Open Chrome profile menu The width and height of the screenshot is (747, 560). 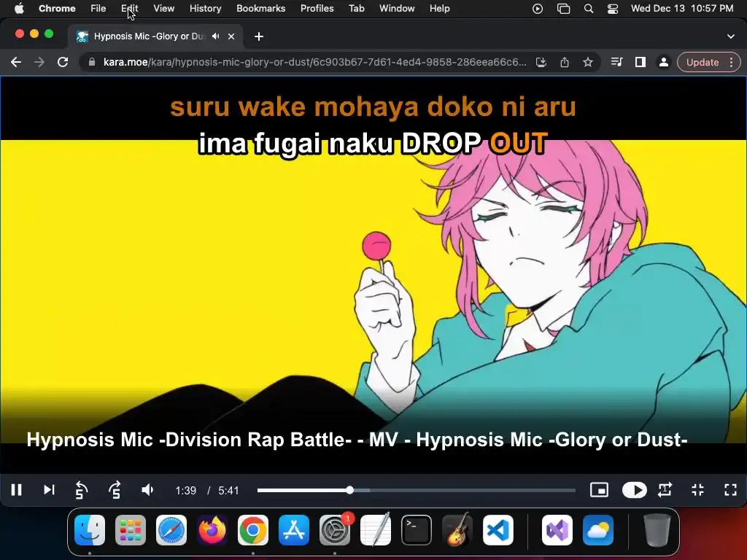664,63
